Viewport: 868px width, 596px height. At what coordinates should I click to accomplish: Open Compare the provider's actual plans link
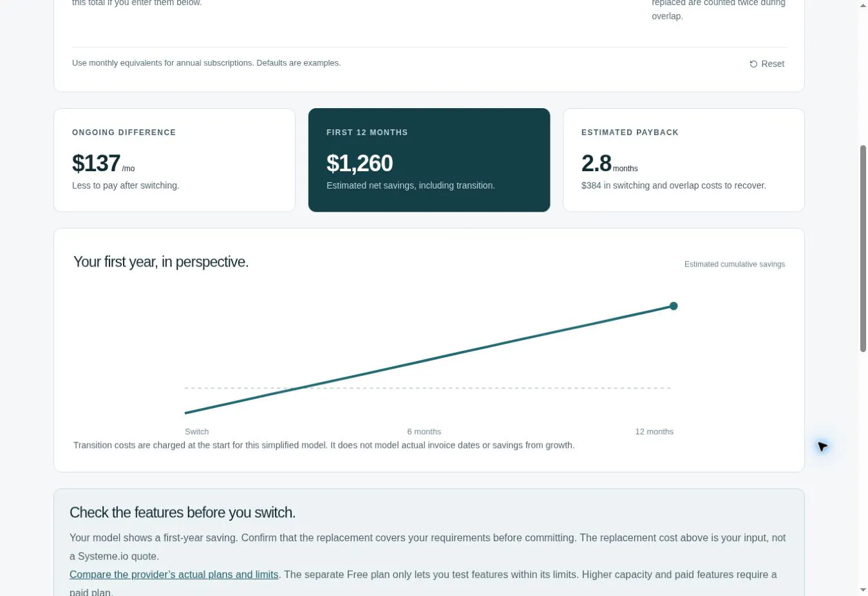click(x=174, y=574)
